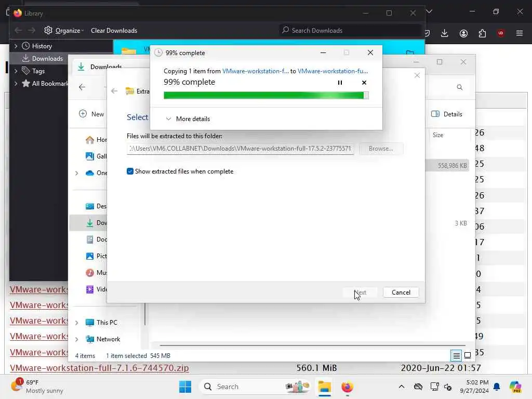The height and width of the screenshot is (399, 532).
Task: Click the Next button in extract wizard
Action: click(x=360, y=292)
